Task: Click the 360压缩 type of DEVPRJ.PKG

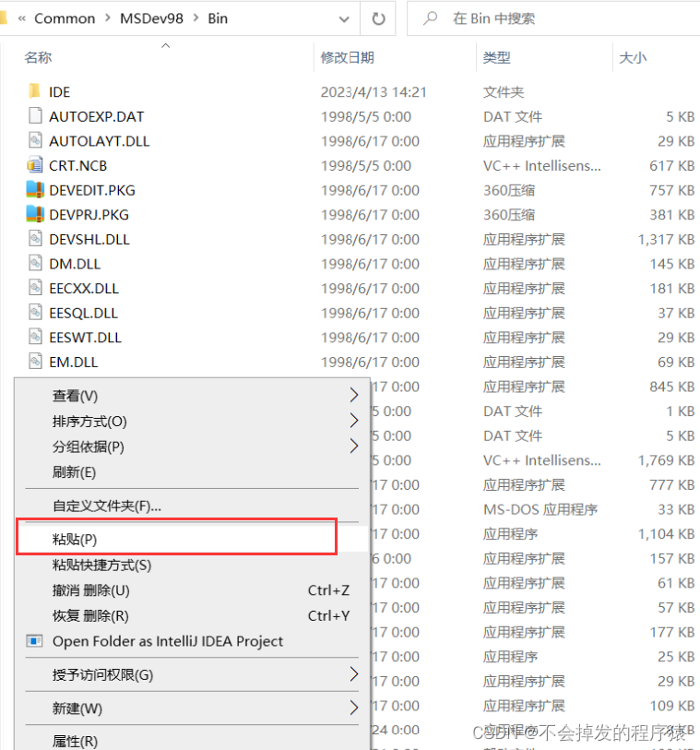Action: (x=509, y=215)
